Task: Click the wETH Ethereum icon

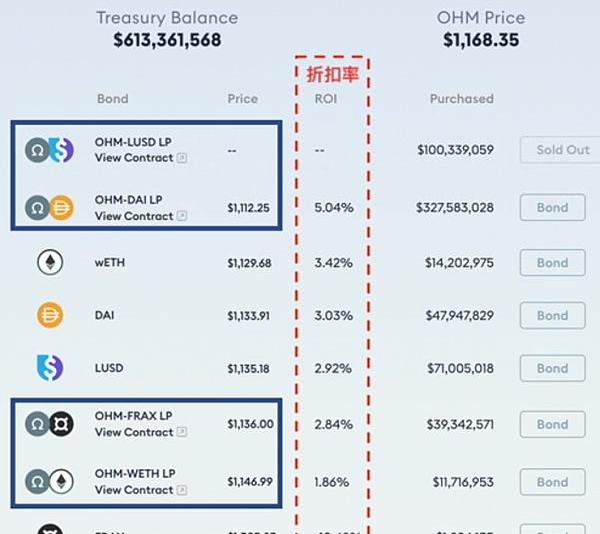Action: [50, 262]
